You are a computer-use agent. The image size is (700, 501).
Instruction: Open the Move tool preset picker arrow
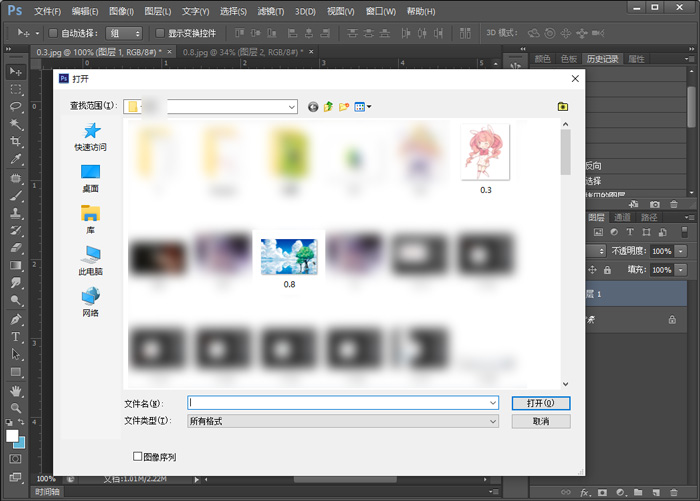pos(38,33)
